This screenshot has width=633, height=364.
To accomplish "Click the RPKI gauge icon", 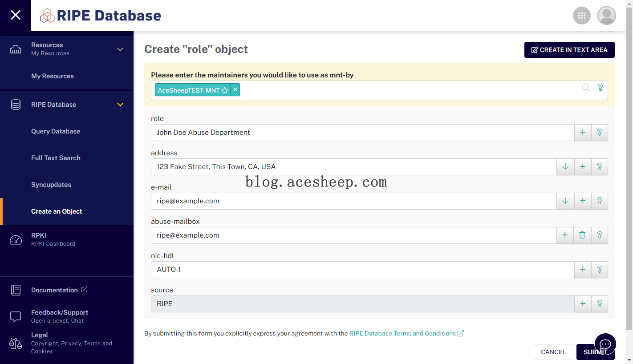I will tap(16, 240).
